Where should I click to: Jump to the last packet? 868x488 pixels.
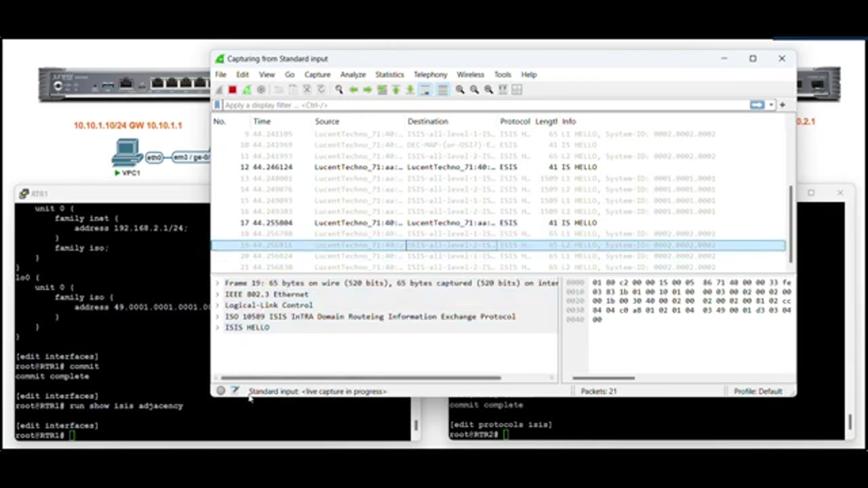(x=410, y=89)
